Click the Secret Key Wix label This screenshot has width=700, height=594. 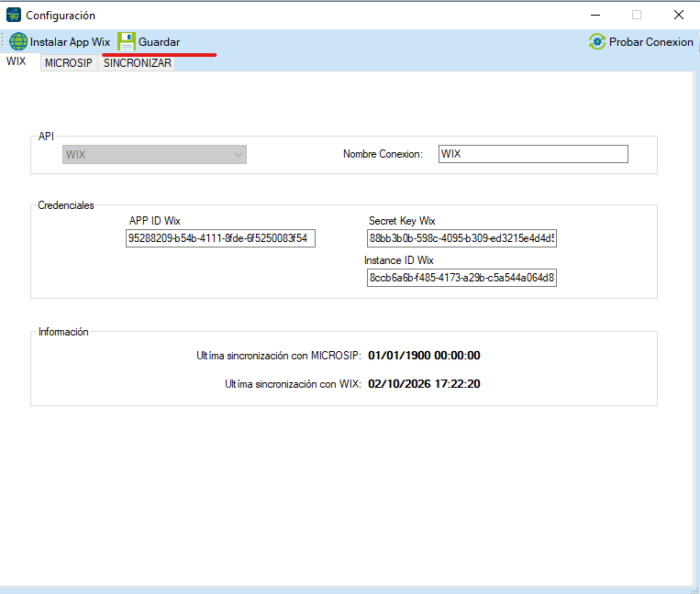click(x=402, y=221)
